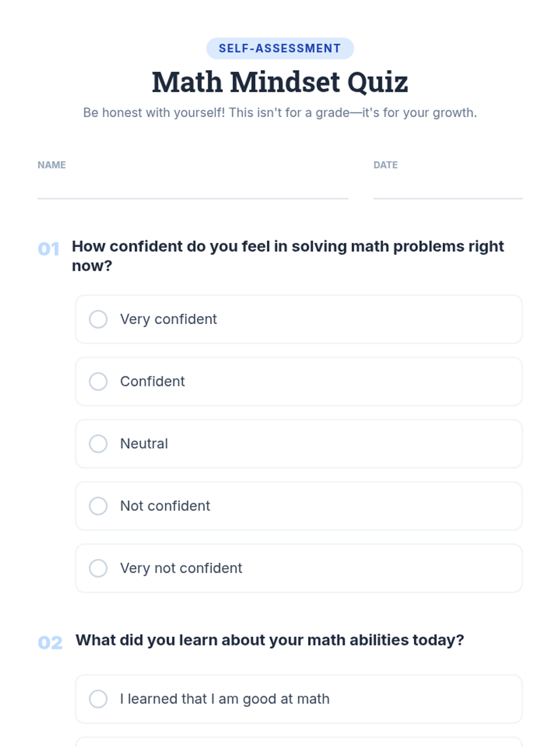Viewport: 560px width, 747px height.
Task: Mark "Neutral" as your confidence level
Action: (x=98, y=444)
